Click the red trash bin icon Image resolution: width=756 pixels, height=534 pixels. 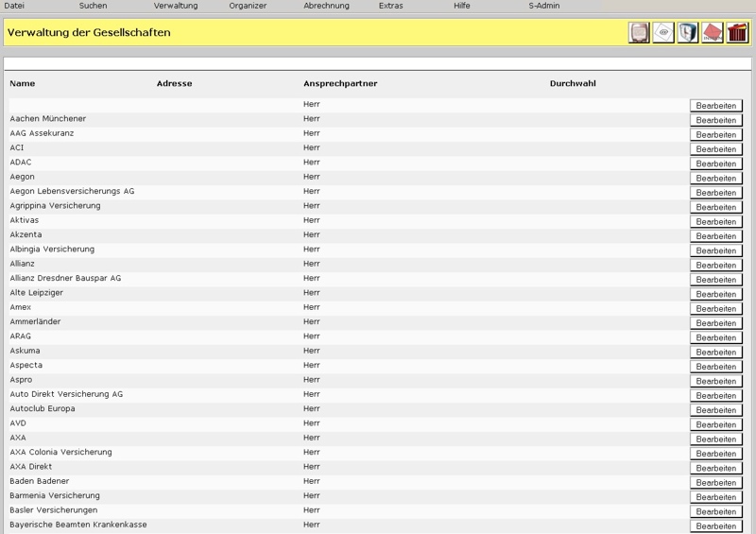coord(737,33)
